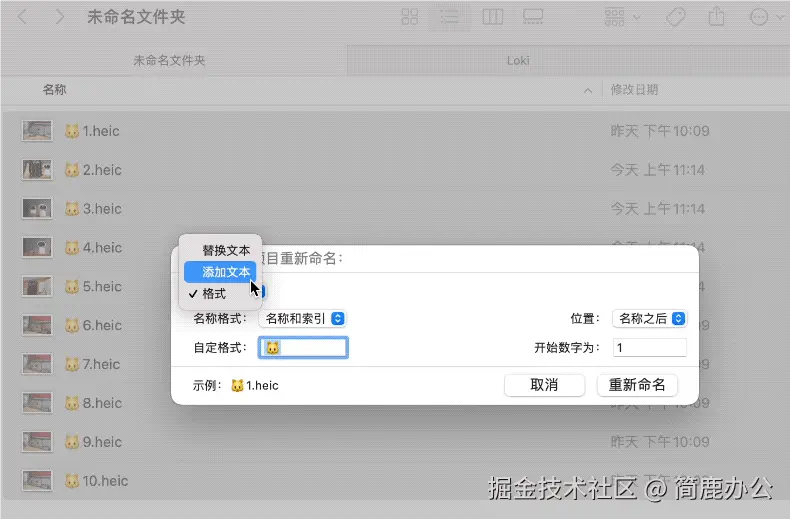The image size is (790, 519).
Task: Choose 添加文本 from the popup menu
Action: click(x=220, y=272)
